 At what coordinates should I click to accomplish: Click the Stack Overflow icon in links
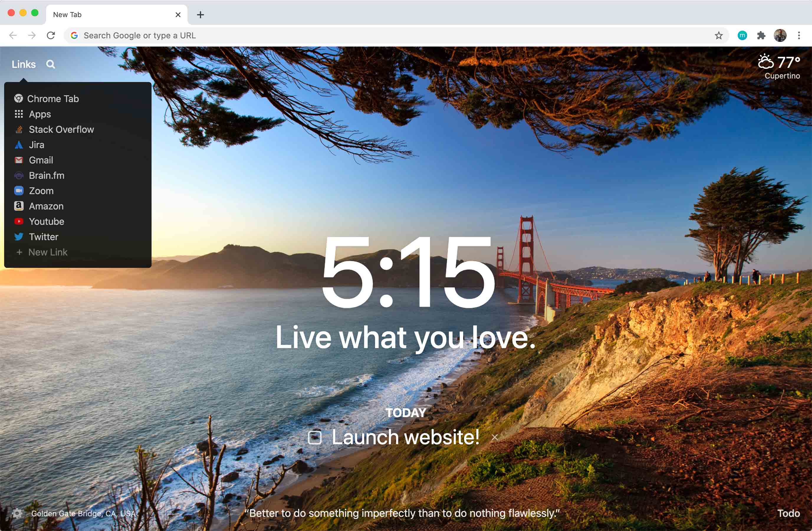19,129
